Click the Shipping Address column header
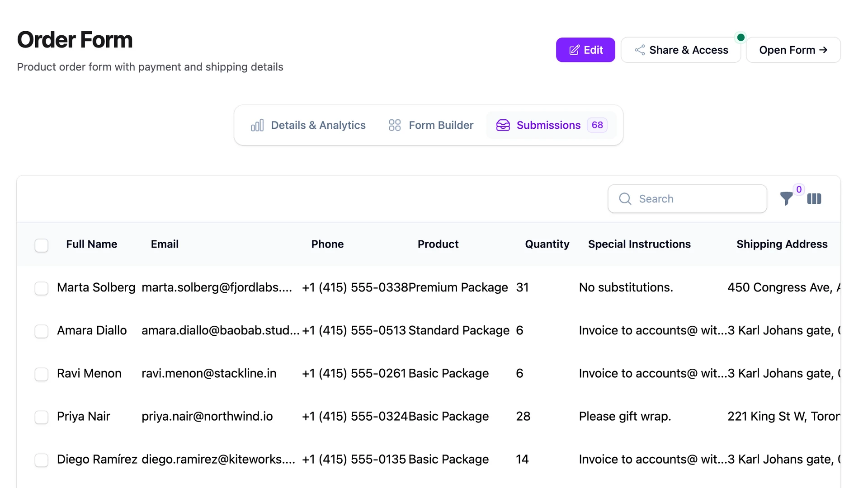 782,244
